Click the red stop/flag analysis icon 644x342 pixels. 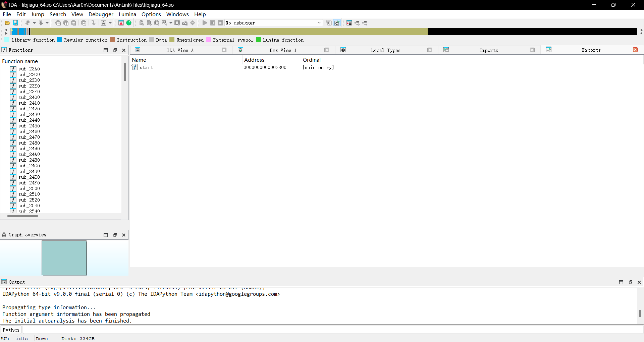pos(121,23)
